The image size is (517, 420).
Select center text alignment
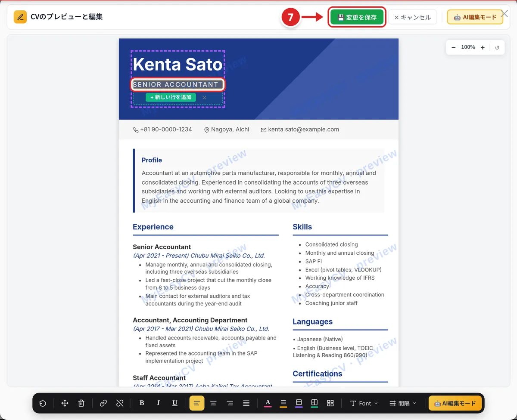213,403
